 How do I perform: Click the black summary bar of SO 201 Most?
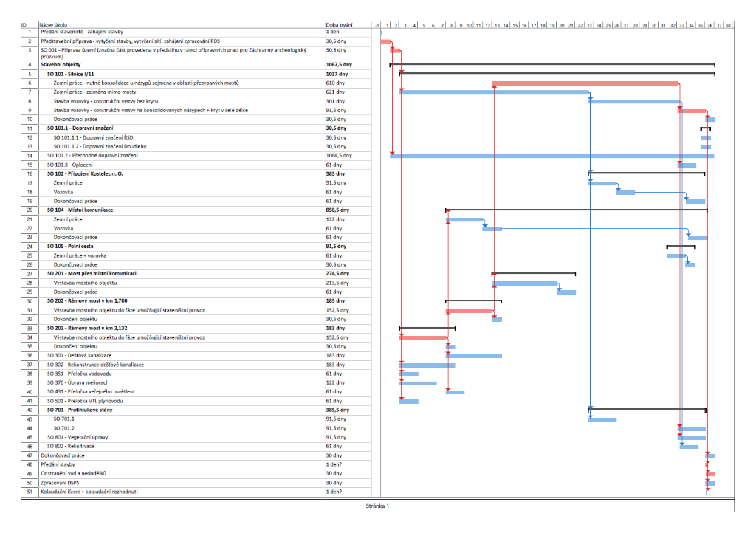pos(533,273)
